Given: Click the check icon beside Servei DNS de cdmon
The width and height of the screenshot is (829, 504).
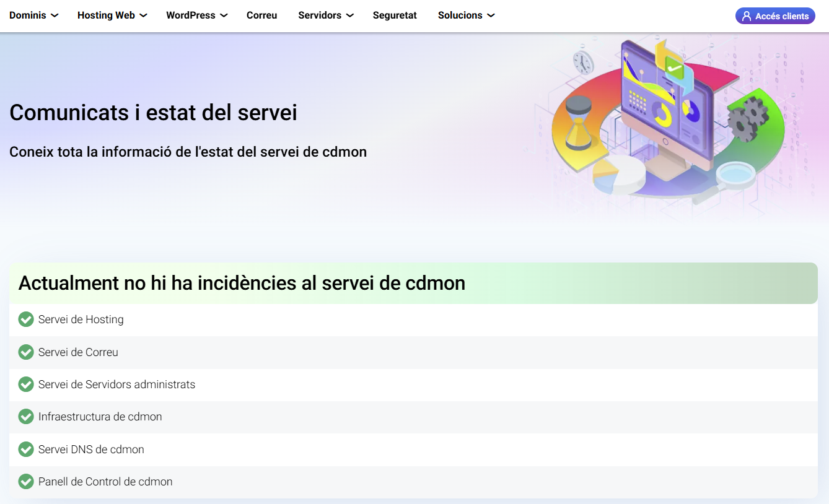Looking at the screenshot, I should (x=26, y=450).
